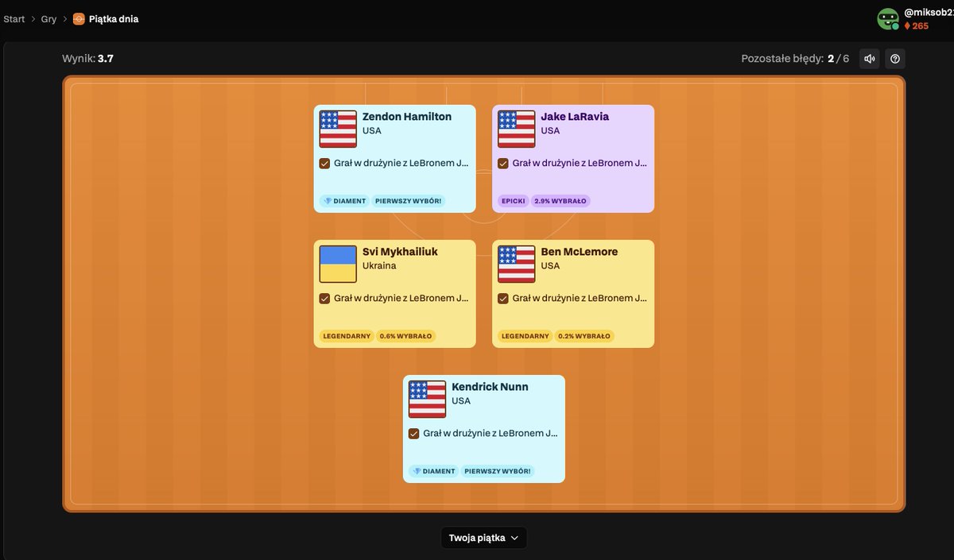954x560 pixels.
Task: Click the Pozostałe błędy: 2 / 6 counter
Action: point(795,59)
